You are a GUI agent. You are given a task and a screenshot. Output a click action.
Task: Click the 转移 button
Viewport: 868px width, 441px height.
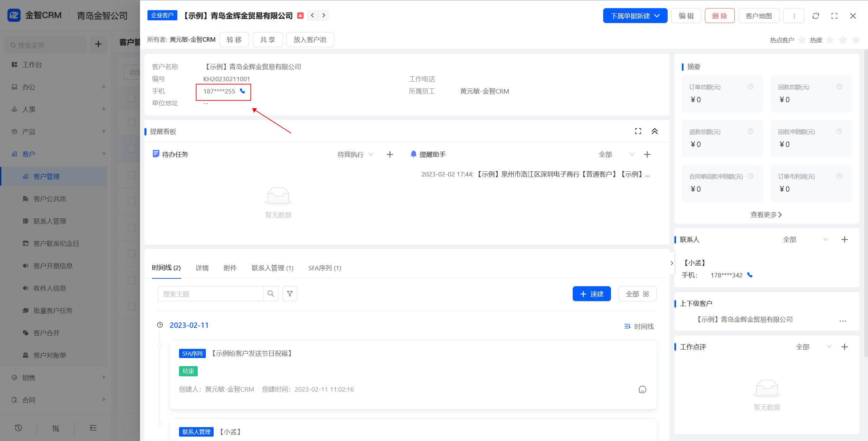(x=234, y=40)
